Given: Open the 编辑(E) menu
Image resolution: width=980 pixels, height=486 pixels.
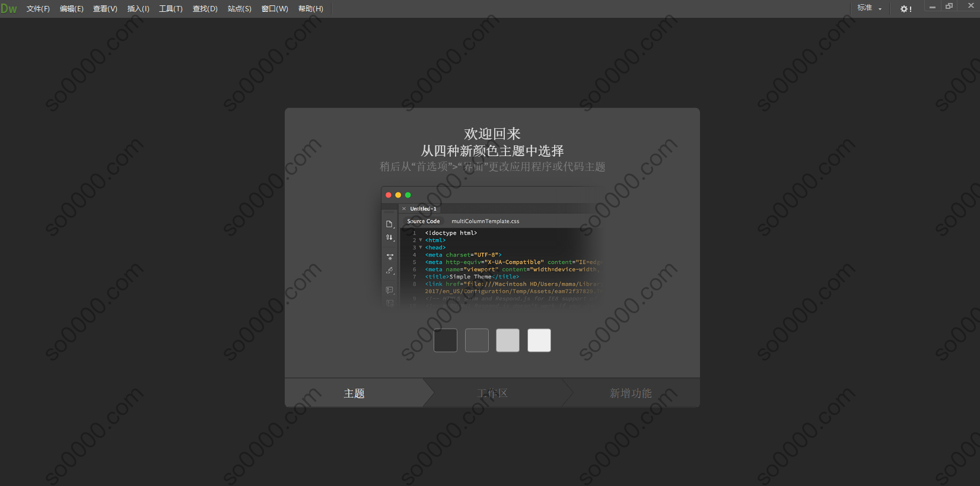Looking at the screenshot, I should [x=72, y=9].
